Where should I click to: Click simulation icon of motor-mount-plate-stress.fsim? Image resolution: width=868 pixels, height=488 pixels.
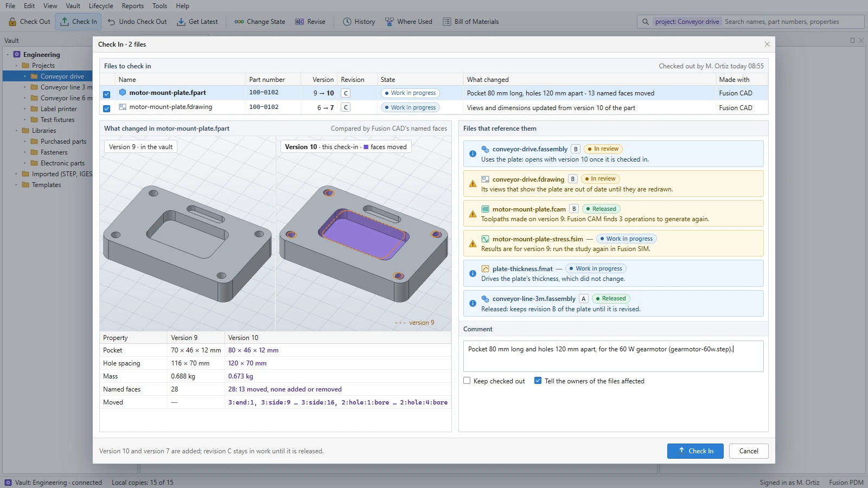(486, 239)
